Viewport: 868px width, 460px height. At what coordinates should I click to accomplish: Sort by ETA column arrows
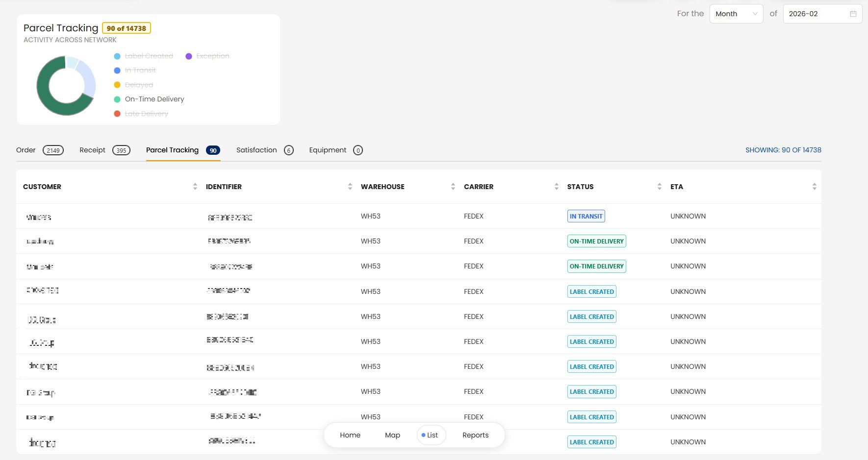(x=815, y=187)
